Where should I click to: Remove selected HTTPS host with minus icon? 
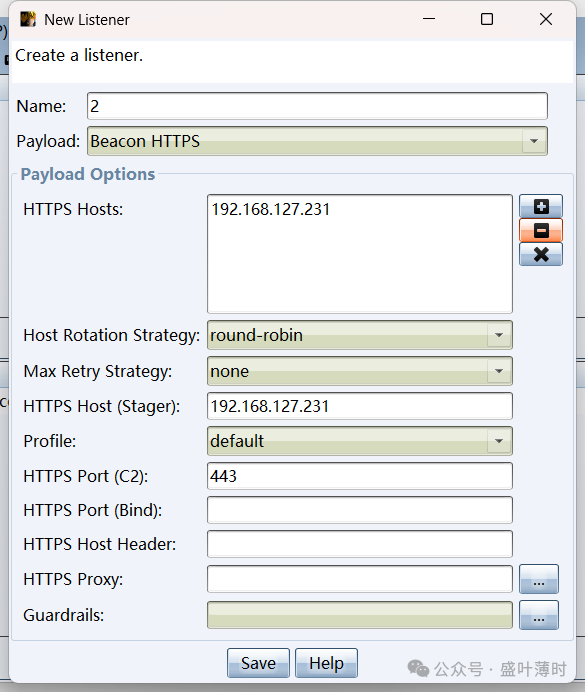tap(541, 230)
